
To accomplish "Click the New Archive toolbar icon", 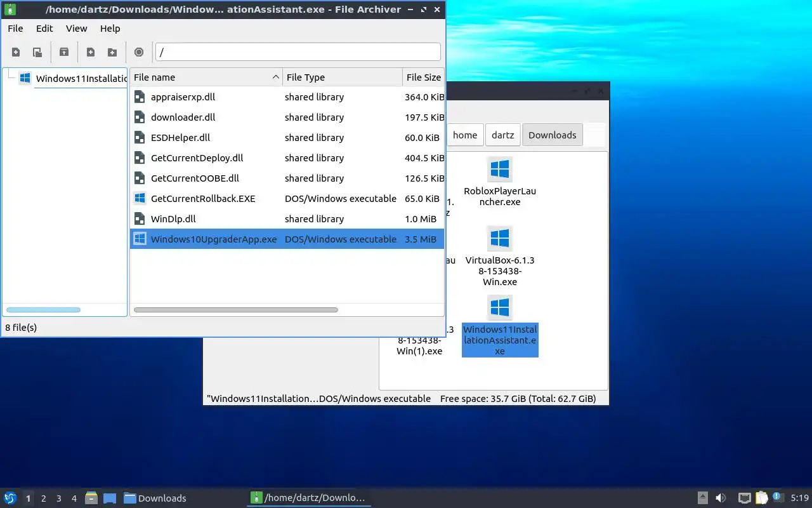I will pos(16,52).
